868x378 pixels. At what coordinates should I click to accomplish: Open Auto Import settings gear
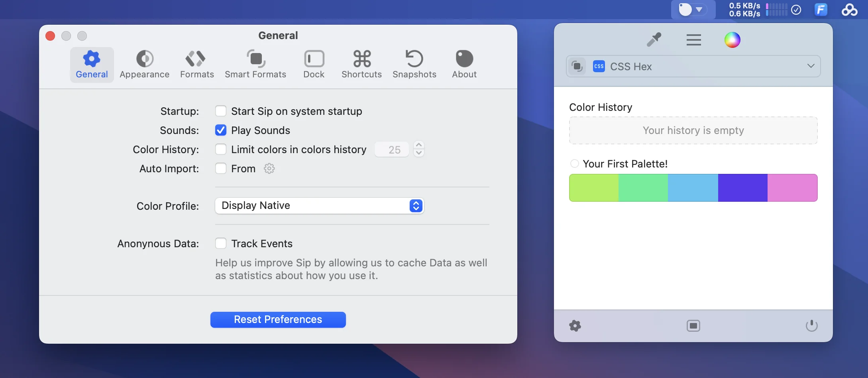[269, 168]
